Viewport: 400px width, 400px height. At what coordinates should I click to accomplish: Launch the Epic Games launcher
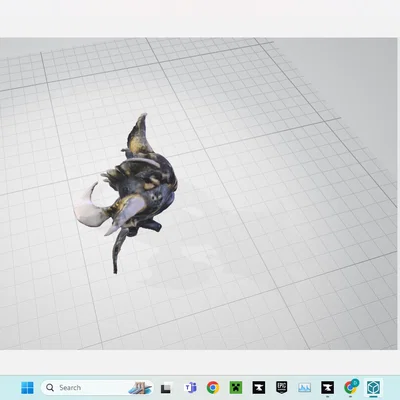click(282, 387)
